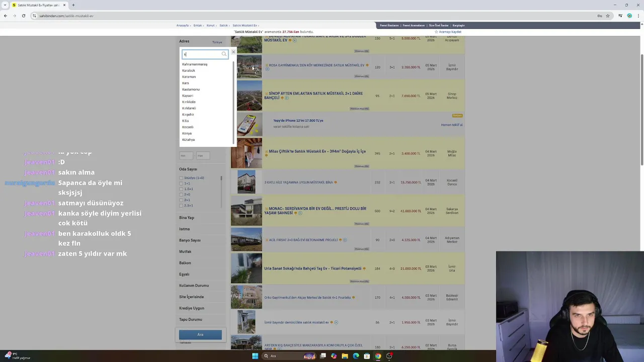This screenshot has height=362, width=644.
Task: Select Kocaeli from the city list
Action: point(188,127)
